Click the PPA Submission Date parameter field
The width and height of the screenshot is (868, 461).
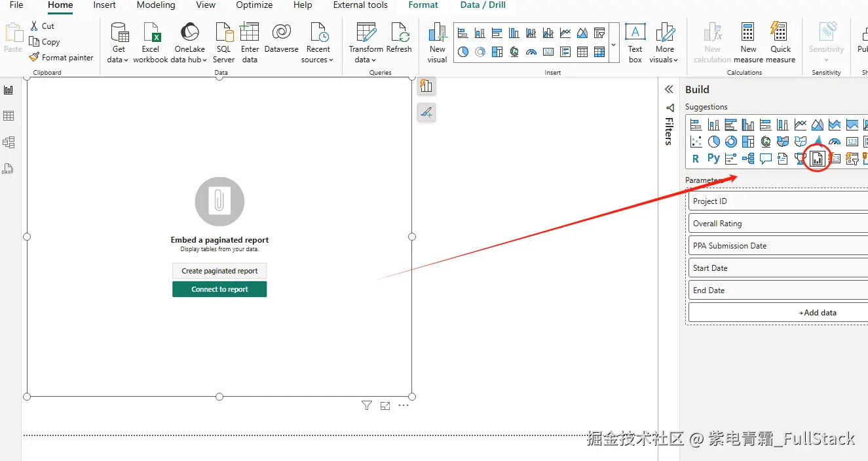(778, 246)
